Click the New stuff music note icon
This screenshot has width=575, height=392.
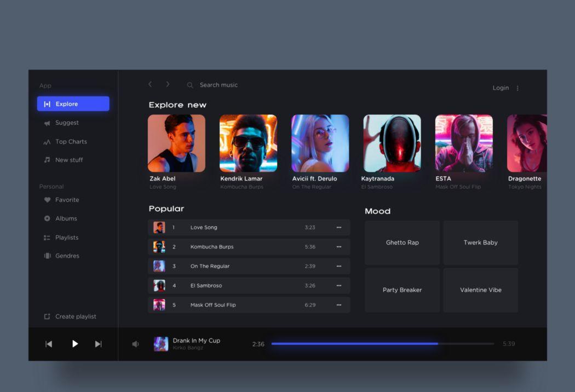(x=47, y=160)
